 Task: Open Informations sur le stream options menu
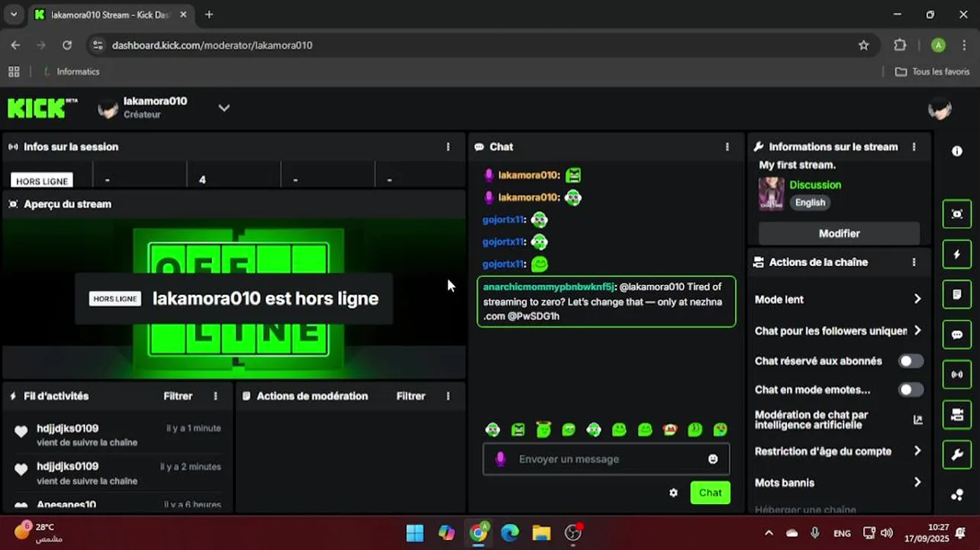(x=914, y=147)
